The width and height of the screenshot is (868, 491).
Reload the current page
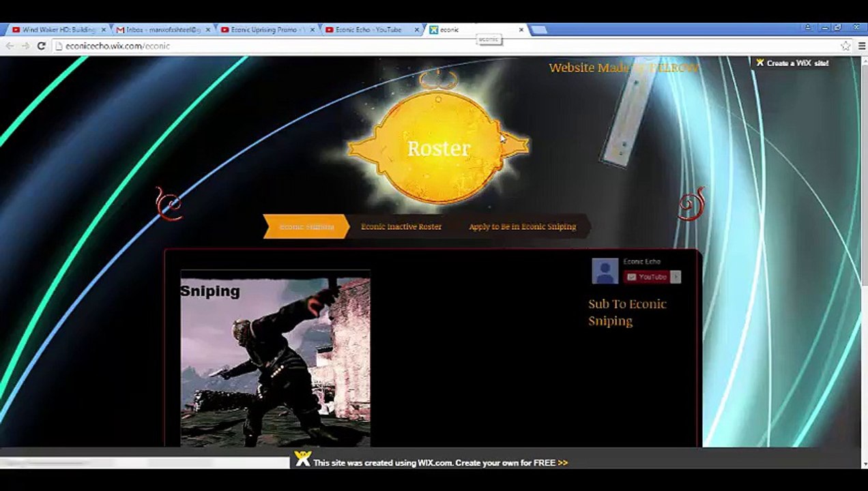(x=41, y=46)
